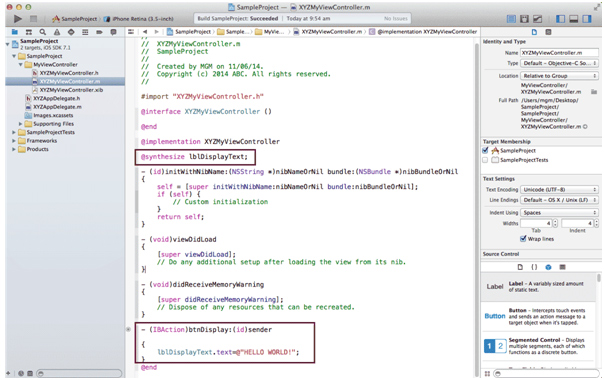Toggle library icon grid view
The height and width of the screenshot is (380, 604).
[487, 373]
